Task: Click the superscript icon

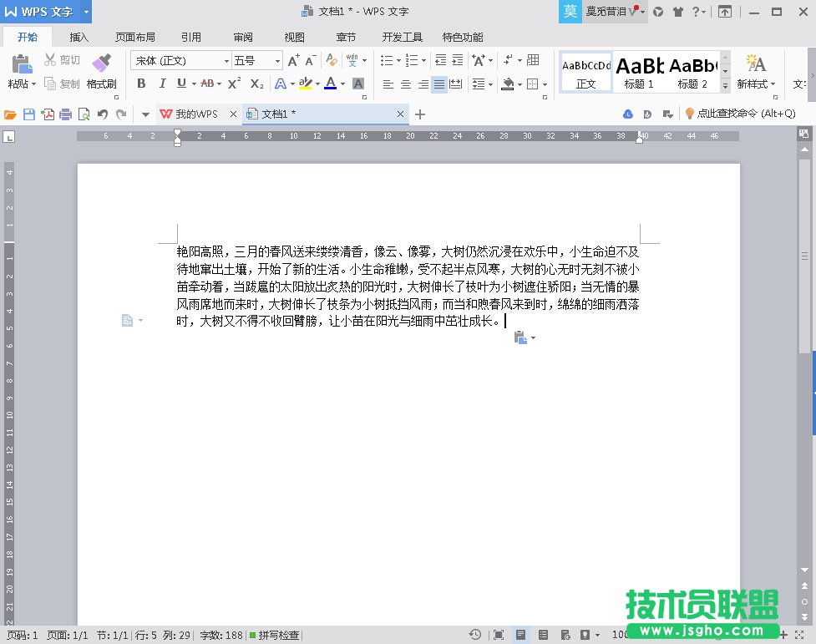Action: pos(233,83)
